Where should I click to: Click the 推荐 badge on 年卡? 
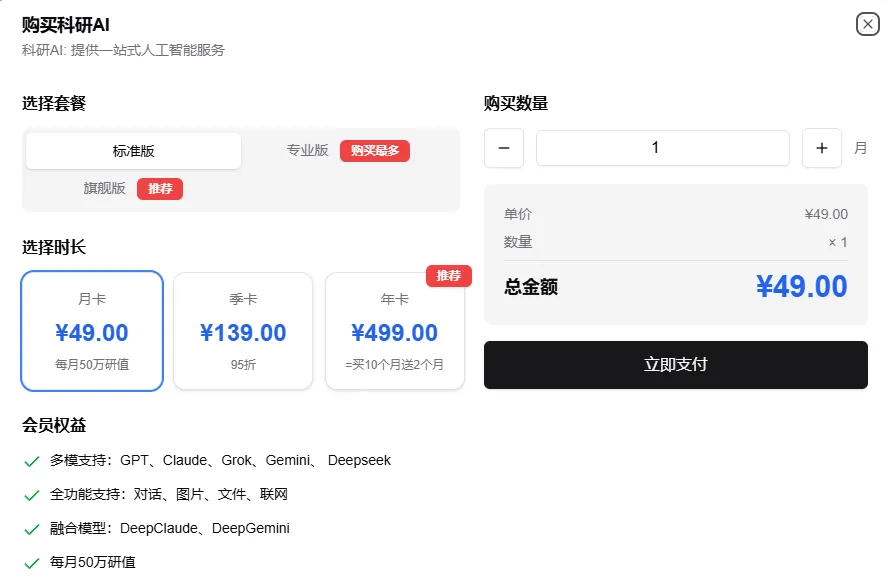click(x=448, y=277)
